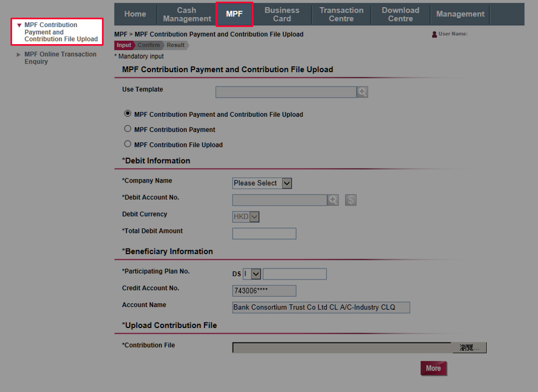Check balance with the dollar sign icon
The width and height of the screenshot is (538, 392).
(351, 200)
